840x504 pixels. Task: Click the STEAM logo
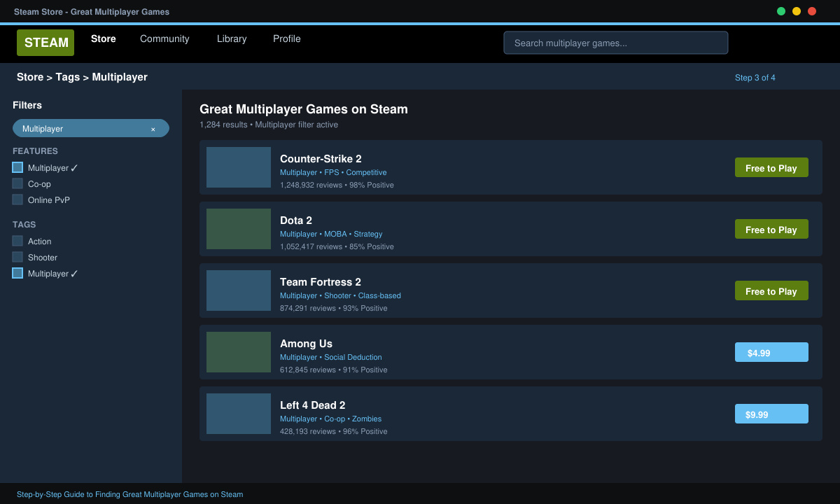[45, 43]
